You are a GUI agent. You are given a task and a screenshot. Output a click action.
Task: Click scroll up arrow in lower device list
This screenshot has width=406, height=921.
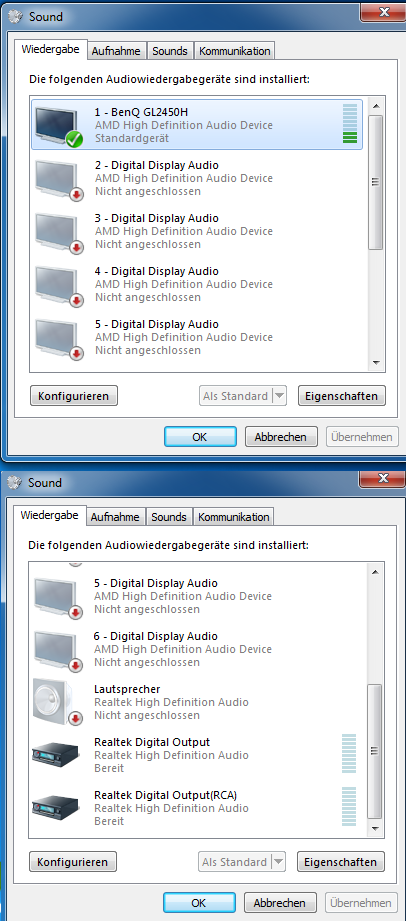pyautogui.click(x=375, y=572)
